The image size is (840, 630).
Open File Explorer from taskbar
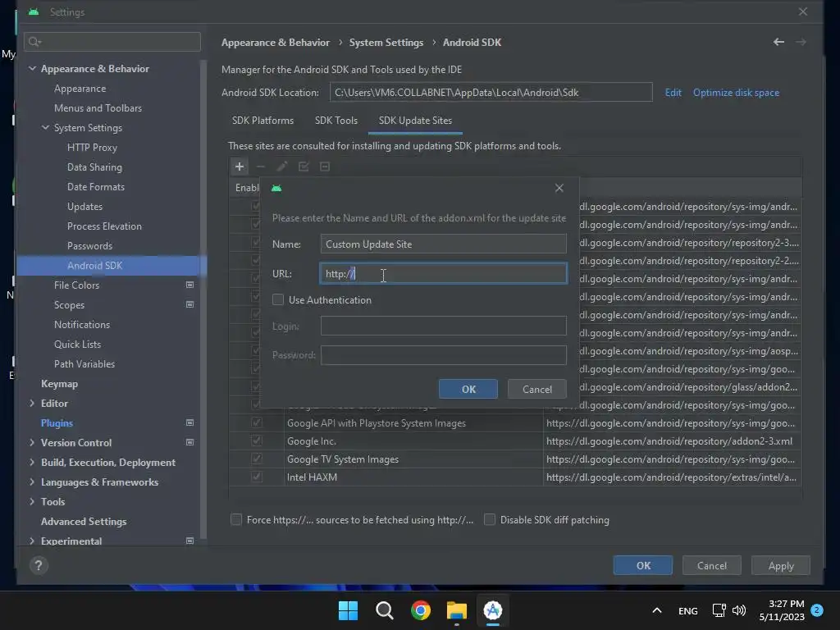[x=457, y=610]
